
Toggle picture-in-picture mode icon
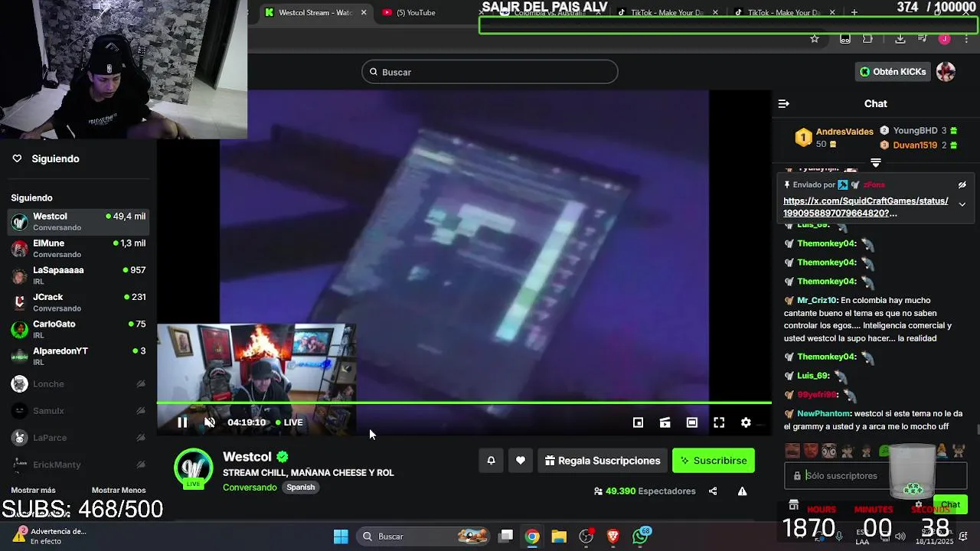pyautogui.click(x=638, y=422)
